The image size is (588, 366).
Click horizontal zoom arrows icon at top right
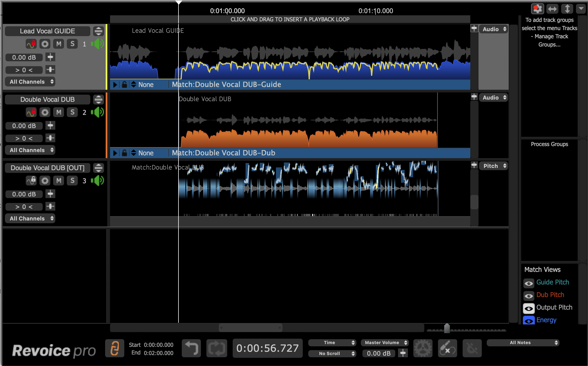(552, 9)
